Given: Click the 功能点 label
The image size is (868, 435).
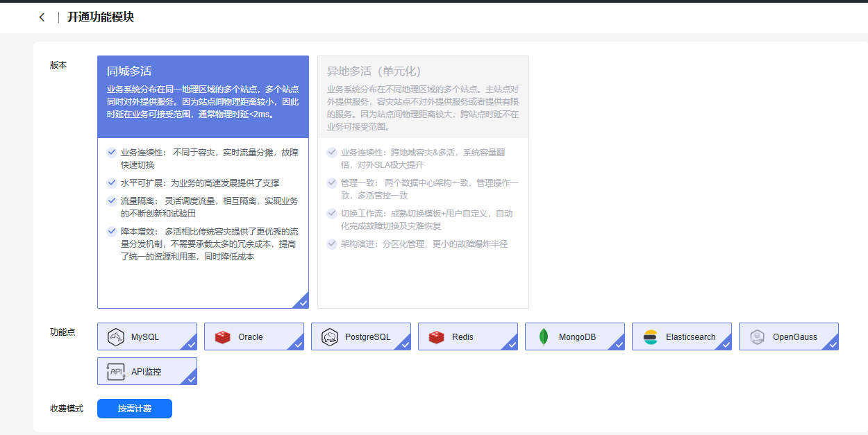Looking at the screenshot, I should [62, 332].
